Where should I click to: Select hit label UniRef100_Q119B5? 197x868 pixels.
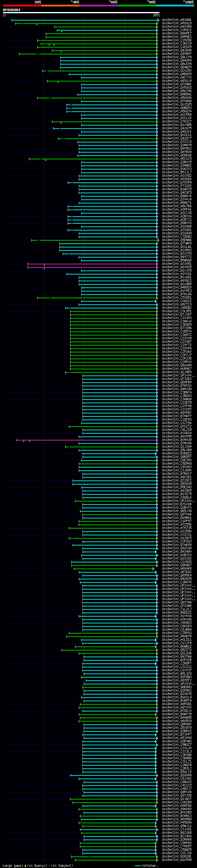[176, 284]
